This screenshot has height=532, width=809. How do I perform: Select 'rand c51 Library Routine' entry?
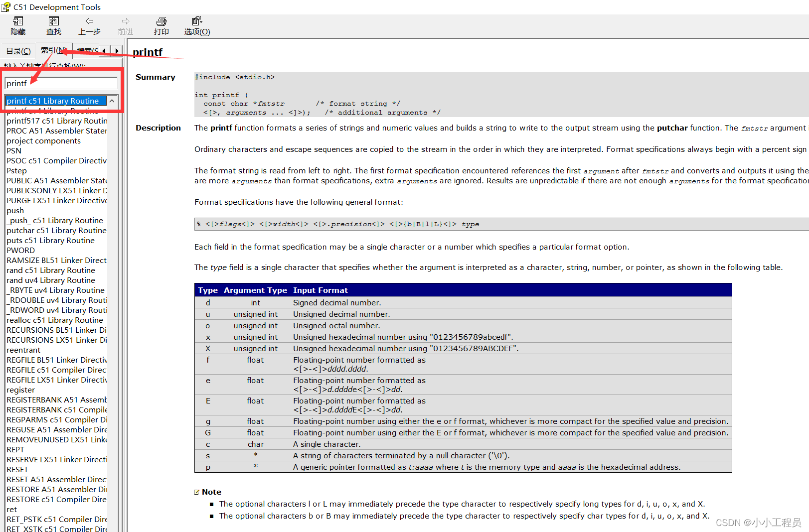(51, 270)
